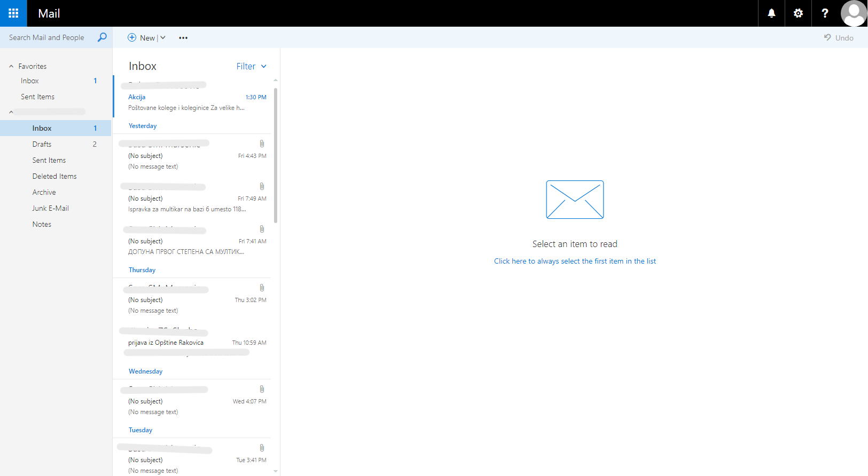Open the Filter dropdown

pyautogui.click(x=251, y=66)
